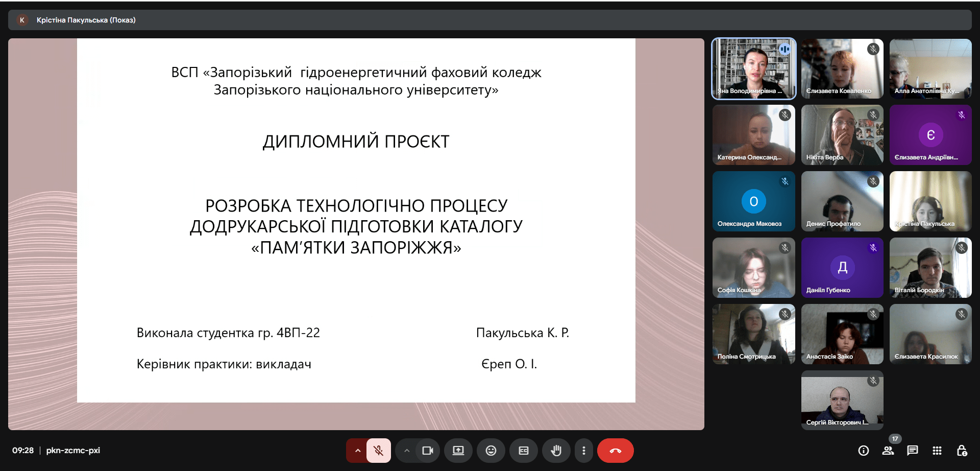
Task: Click the Данііл Губенко avatar tile
Action: tap(842, 268)
